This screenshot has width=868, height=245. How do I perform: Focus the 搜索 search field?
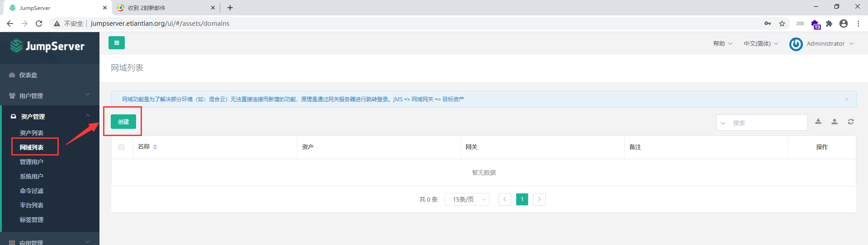(x=762, y=122)
